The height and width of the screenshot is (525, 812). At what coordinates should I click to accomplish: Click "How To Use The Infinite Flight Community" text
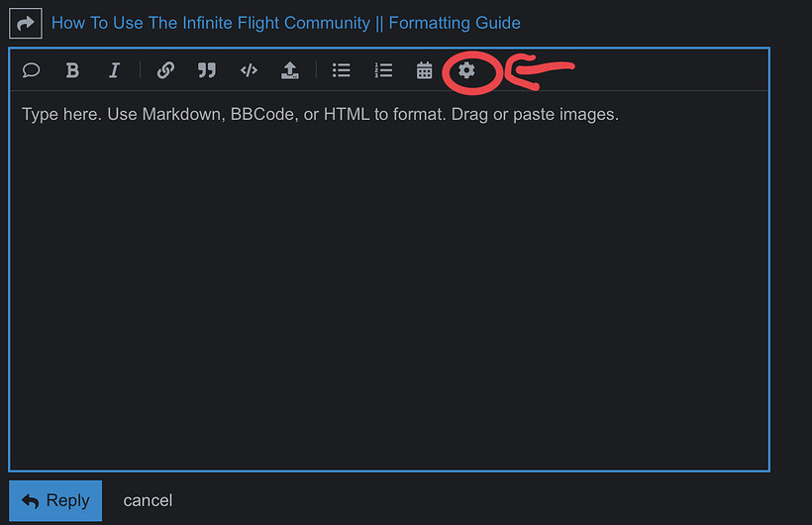(x=210, y=23)
